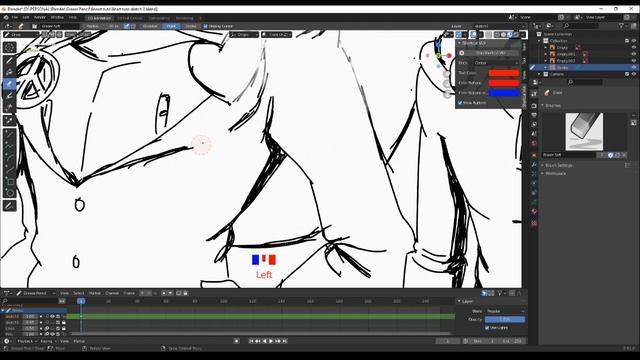Click the layer Opacity slider
The width and height of the screenshot is (640, 360).
pyautogui.click(x=505, y=319)
